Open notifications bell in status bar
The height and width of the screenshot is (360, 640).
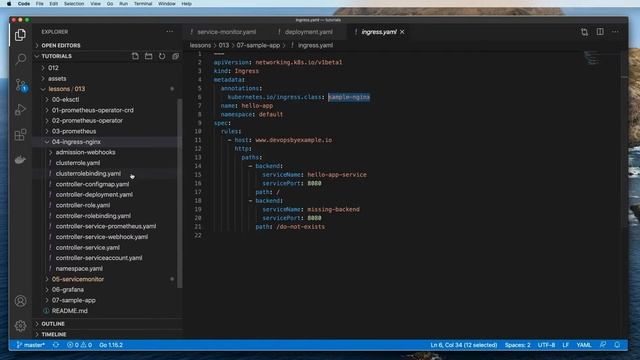click(x=617, y=345)
